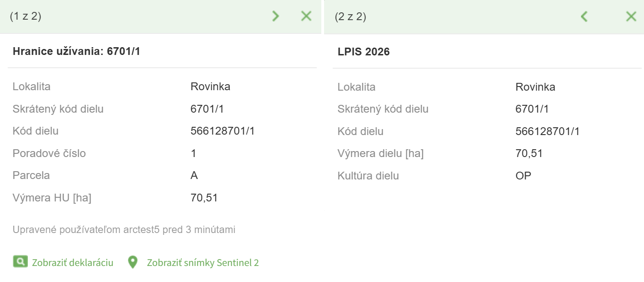Click the Kultúra dielu value OP
This screenshot has width=644, height=282.
point(523,176)
